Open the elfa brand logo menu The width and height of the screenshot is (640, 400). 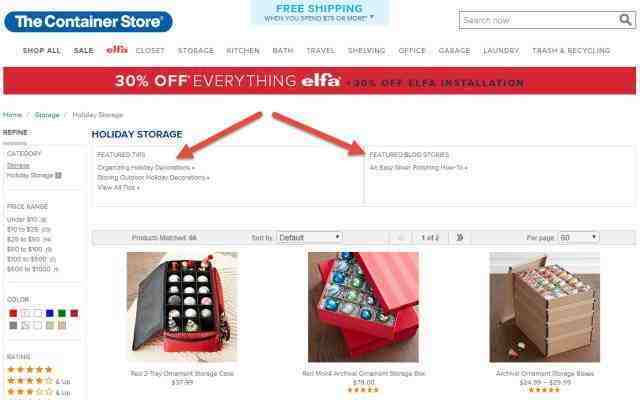coord(117,50)
